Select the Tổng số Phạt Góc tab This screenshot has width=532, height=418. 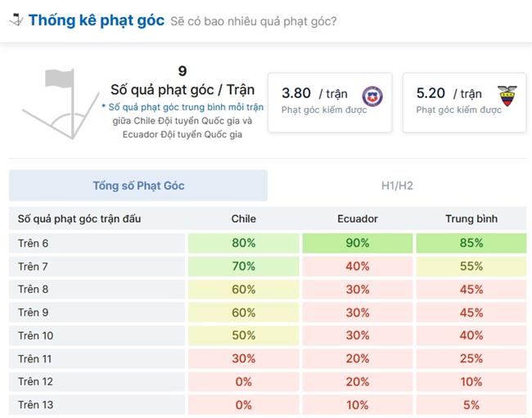click(x=138, y=186)
